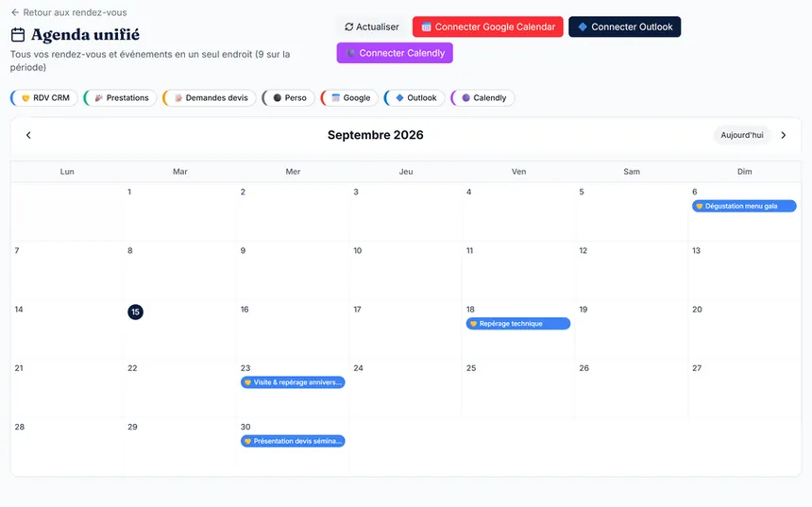This screenshot has height=507, width=812.
Task: Toggle the Perso filter chip
Action: [289, 98]
